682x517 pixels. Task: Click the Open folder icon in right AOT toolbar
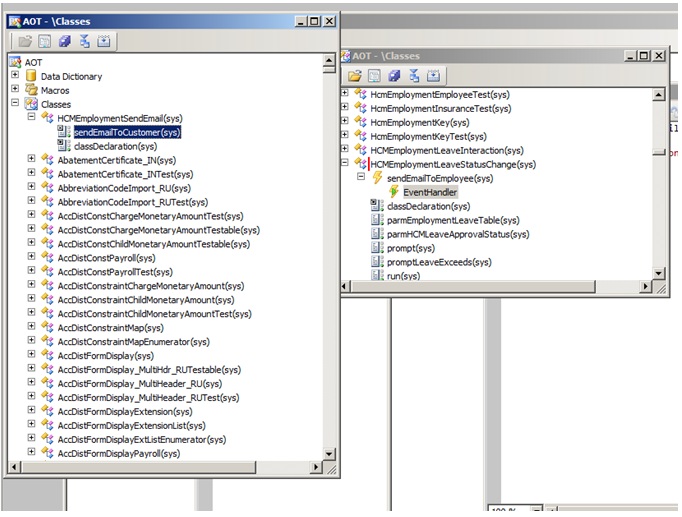click(354, 76)
